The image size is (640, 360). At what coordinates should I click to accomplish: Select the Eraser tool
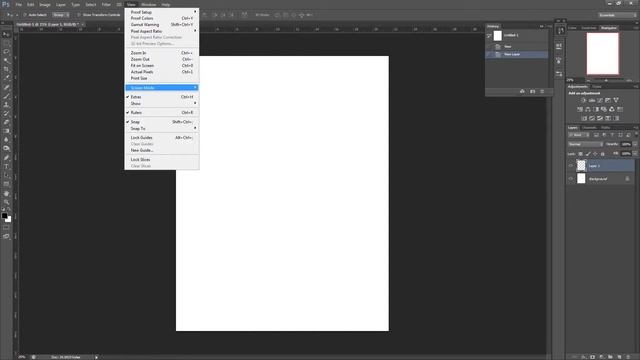pyautogui.click(x=6, y=122)
